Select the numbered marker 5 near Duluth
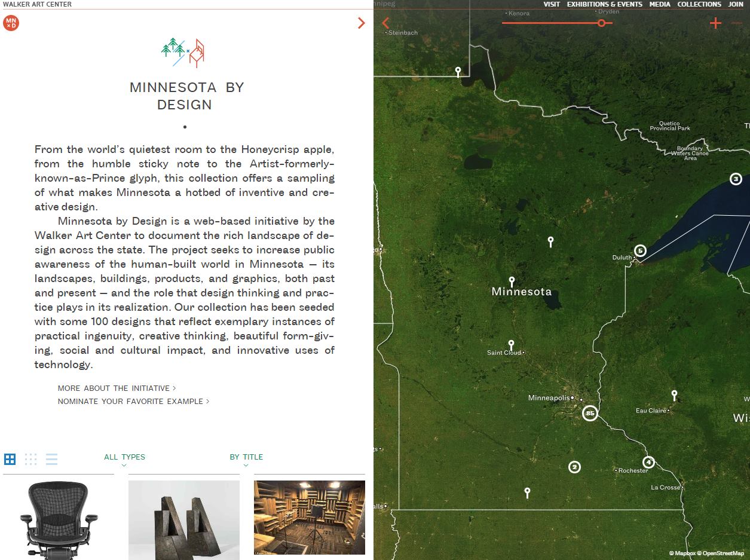The width and height of the screenshot is (750, 560). tap(639, 252)
